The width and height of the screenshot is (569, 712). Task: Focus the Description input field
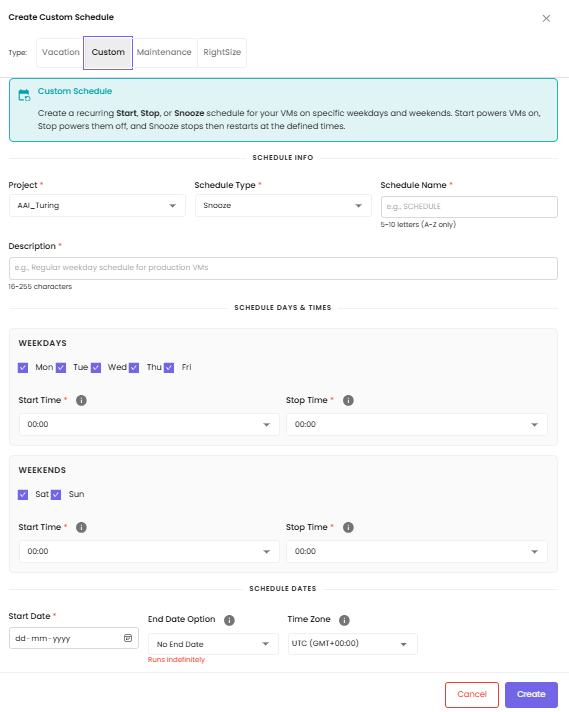point(283,268)
